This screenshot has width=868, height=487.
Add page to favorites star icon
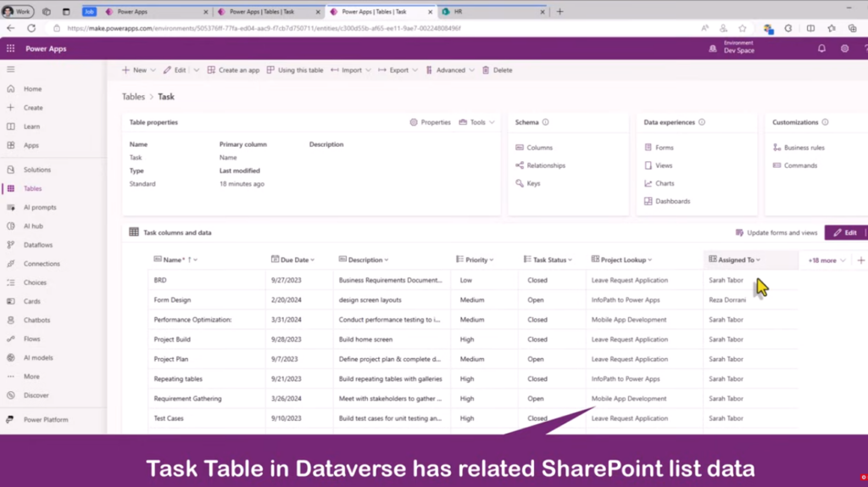(x=743, y=28)
